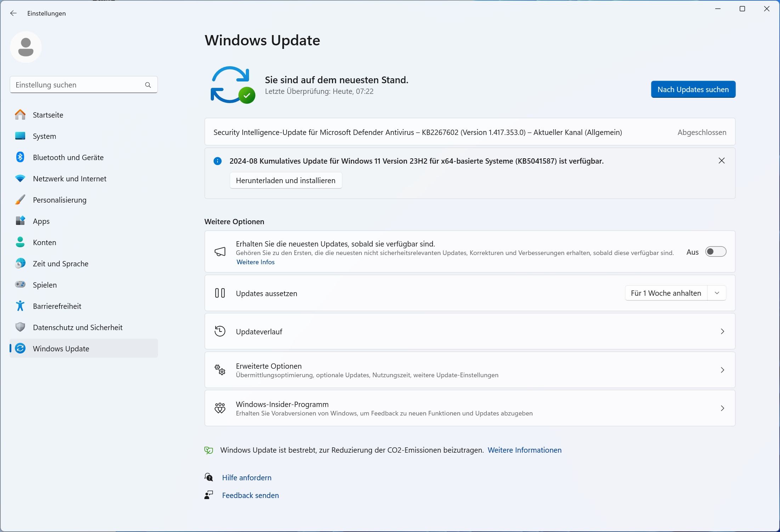The image size is (780, 532).
Task: Click the magnifier icon in the search box
Action: tap(148, 85)
